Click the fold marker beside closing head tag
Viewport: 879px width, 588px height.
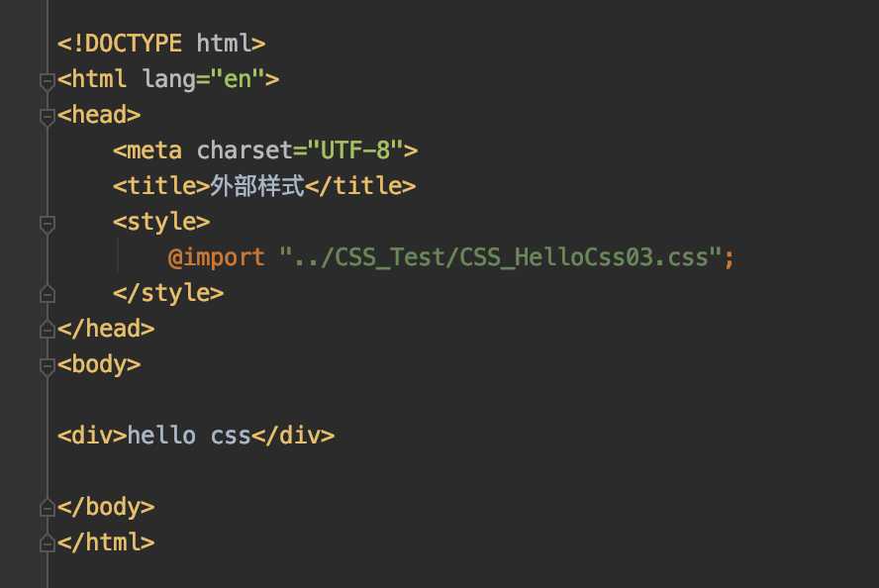point(48,330)
